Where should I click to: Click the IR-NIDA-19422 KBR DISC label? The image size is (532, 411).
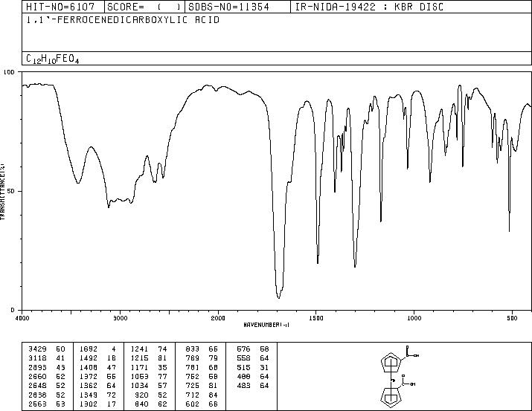pyautogui.click(x=369, y=7)
